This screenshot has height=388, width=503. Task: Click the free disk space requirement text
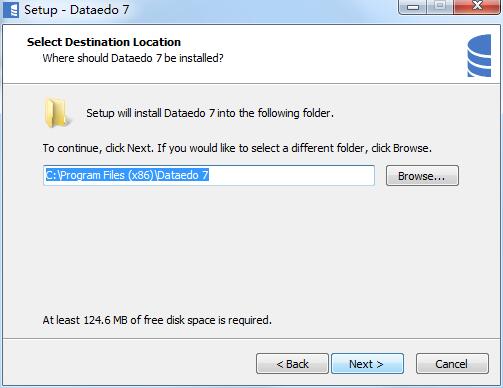click(x=157, y=320)
